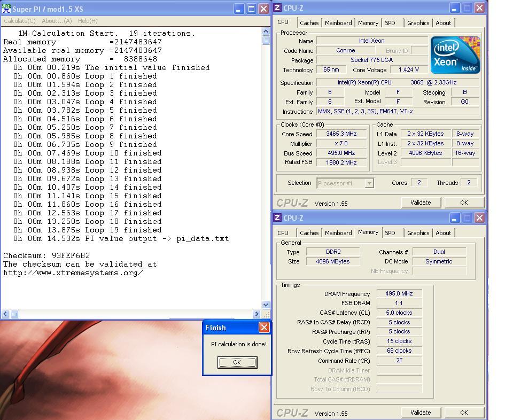Click the Super PI horizontal scrollbar thumb
This screenshot has width=513, height=420.
click(15, 314)
